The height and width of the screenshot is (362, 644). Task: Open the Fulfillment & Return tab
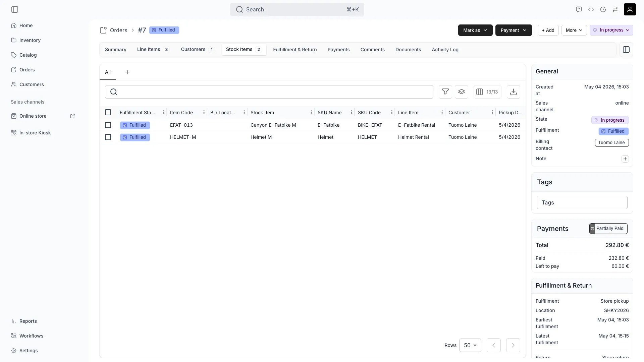click(295, 50)
